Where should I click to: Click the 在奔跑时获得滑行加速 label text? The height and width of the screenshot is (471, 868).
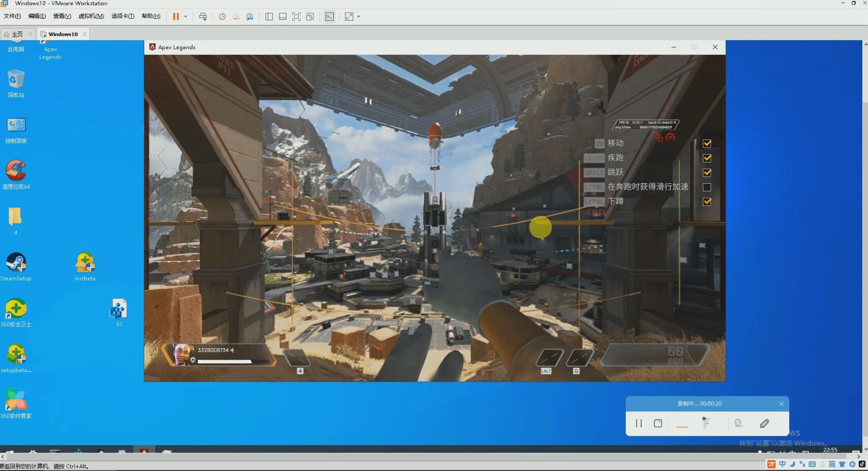tap(648, 187)
